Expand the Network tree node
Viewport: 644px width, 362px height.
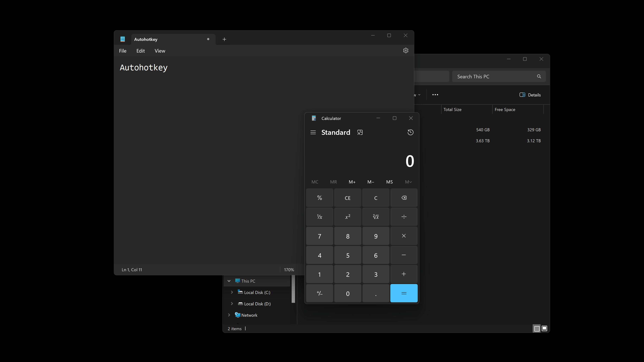tap(229, 315)
